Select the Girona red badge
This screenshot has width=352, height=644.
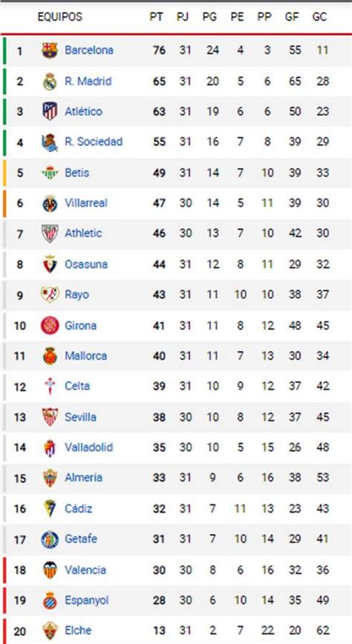click(x=50, y=325)
